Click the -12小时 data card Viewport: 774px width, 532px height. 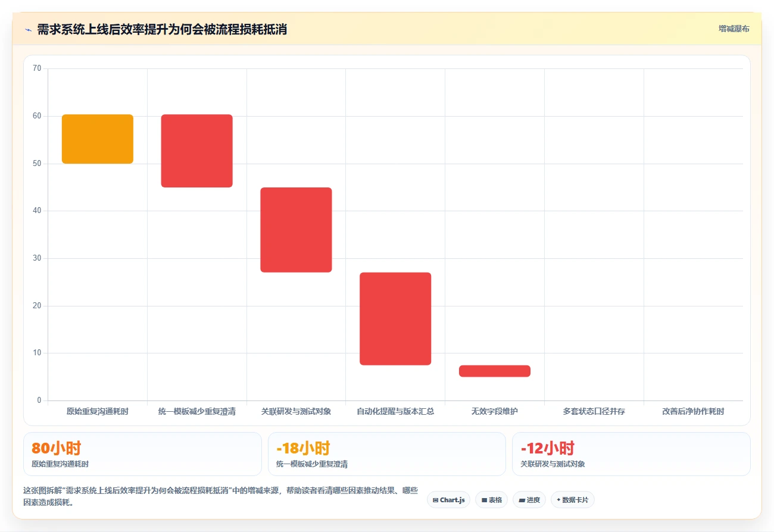(631, 454)
